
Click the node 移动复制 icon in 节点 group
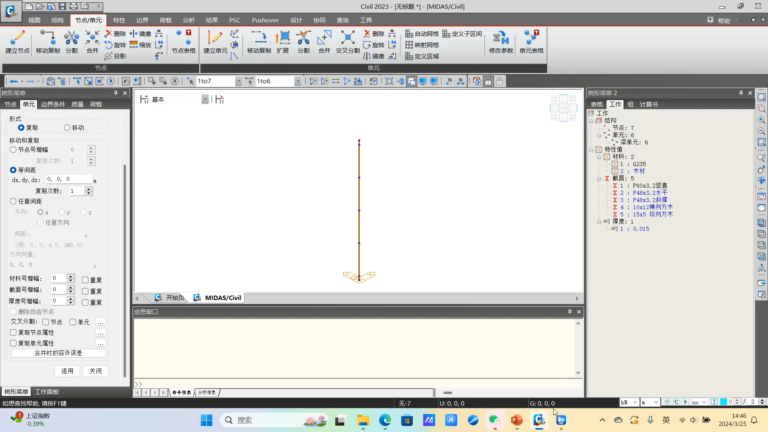[48, 42]
